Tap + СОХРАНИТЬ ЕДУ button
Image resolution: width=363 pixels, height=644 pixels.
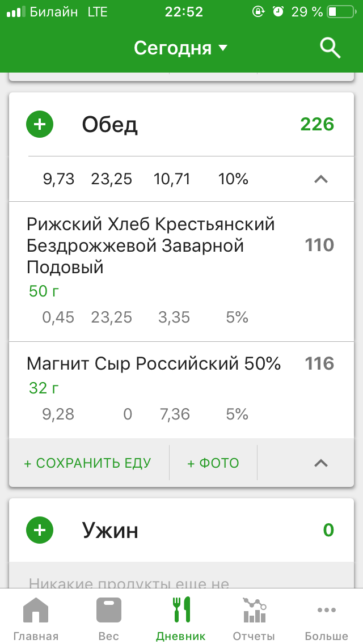coord(87,463)
